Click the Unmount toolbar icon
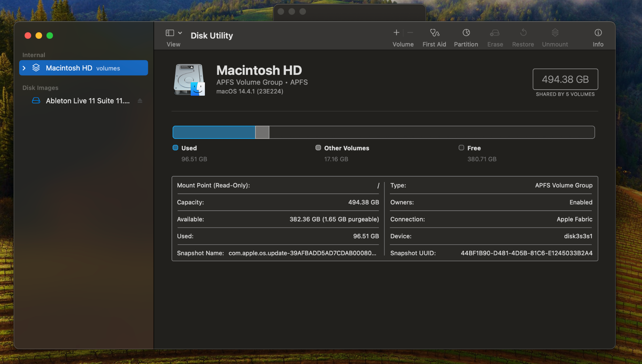This screenshot has height=364, width=642. click(x=555, y=32)
